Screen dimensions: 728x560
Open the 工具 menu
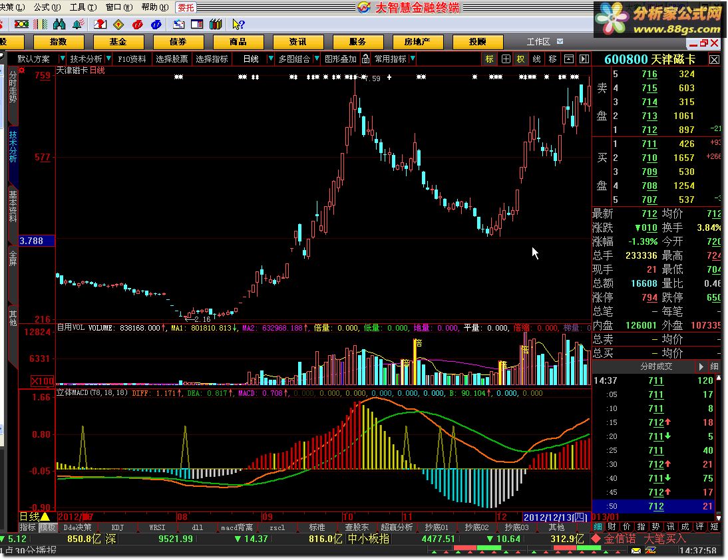[x=83, y=7]
